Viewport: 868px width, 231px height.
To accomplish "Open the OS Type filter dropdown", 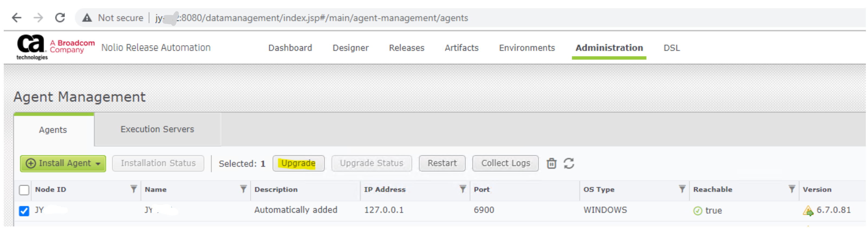I will (682, 189).
